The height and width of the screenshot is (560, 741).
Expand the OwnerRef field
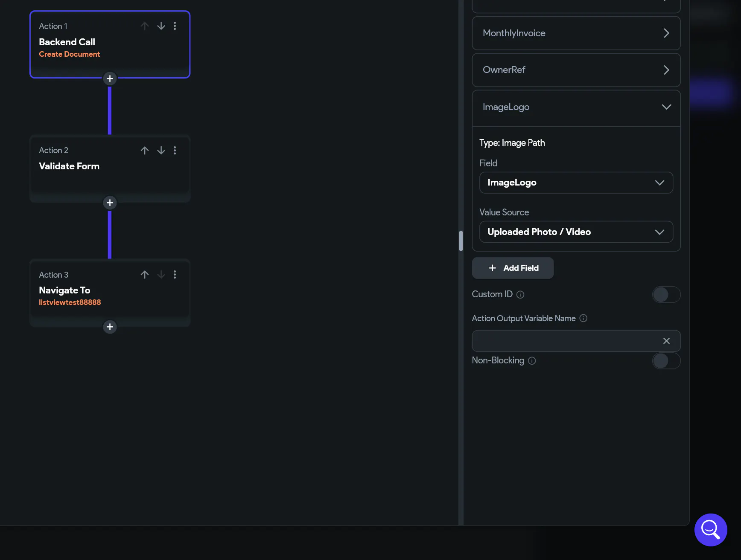click(x=576, y=70)
